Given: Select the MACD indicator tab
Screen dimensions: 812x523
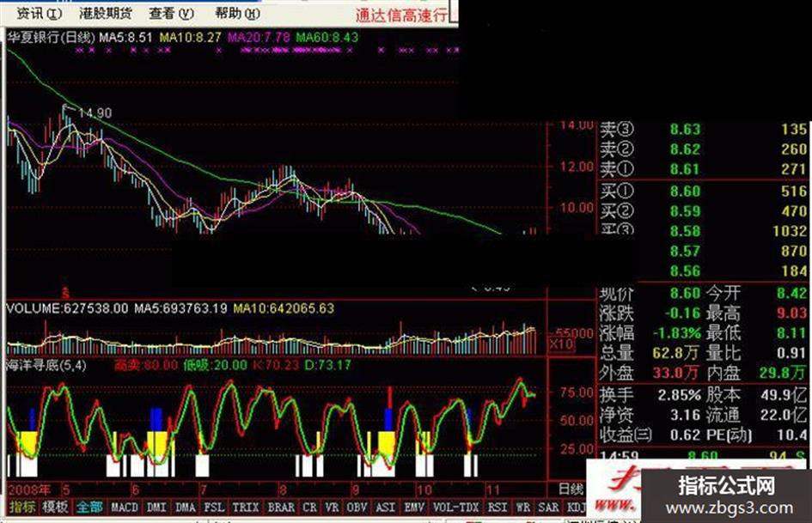Looking at the screenshot, I should [125, 507].
